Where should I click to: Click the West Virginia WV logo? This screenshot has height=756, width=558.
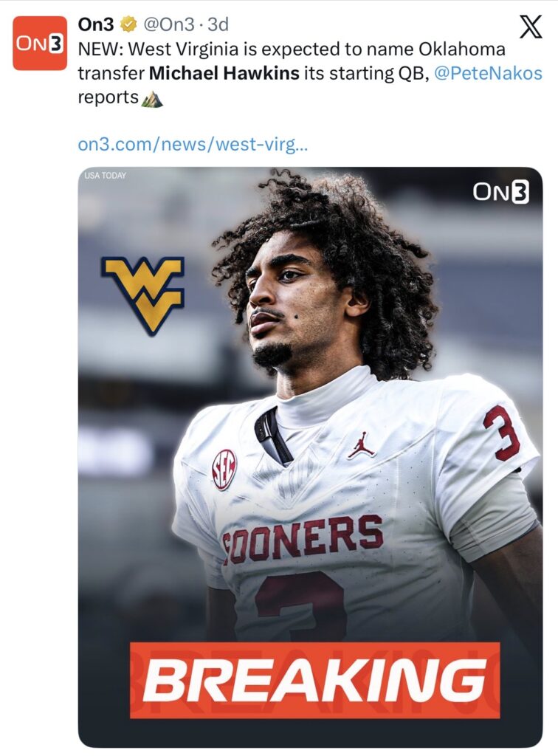(142, 295)
